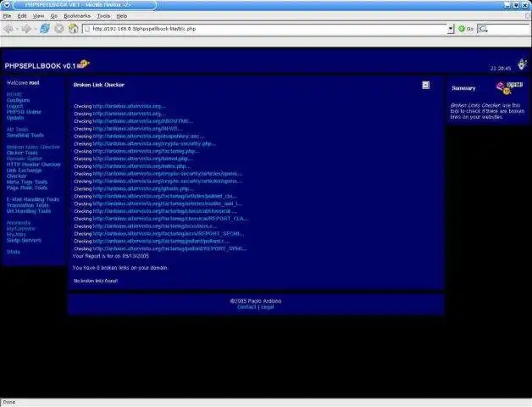Open the File menu
Screen dimensions: 532x407
7,16
